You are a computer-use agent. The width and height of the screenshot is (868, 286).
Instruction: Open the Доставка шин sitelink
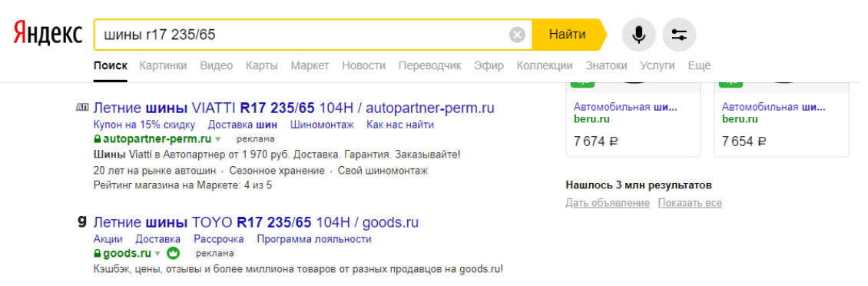[x=243, y=124]
